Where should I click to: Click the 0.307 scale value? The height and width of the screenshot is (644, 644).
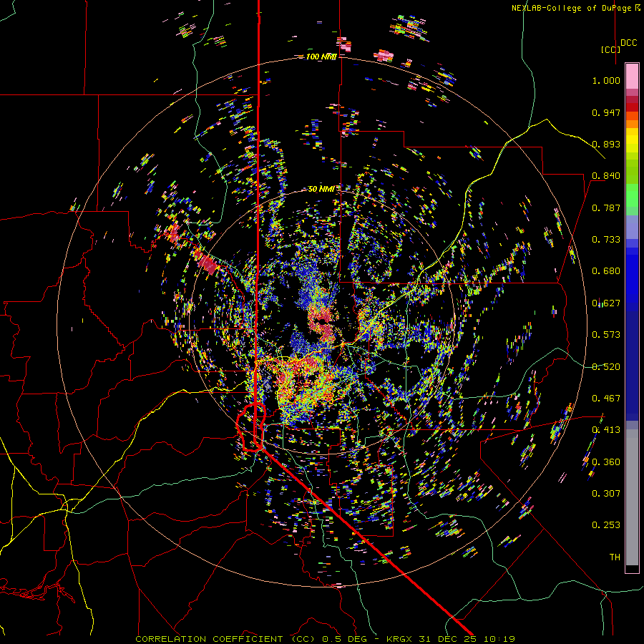[x=606, y=494]
